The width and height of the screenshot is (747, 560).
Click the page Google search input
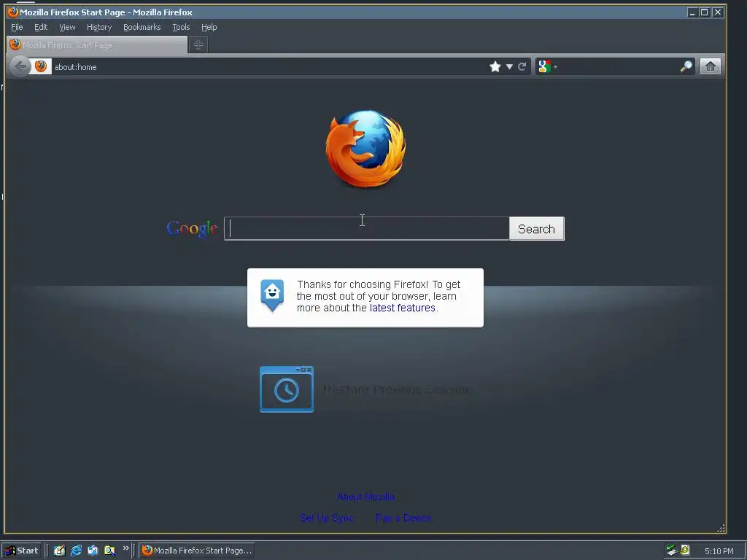point(367,228)
